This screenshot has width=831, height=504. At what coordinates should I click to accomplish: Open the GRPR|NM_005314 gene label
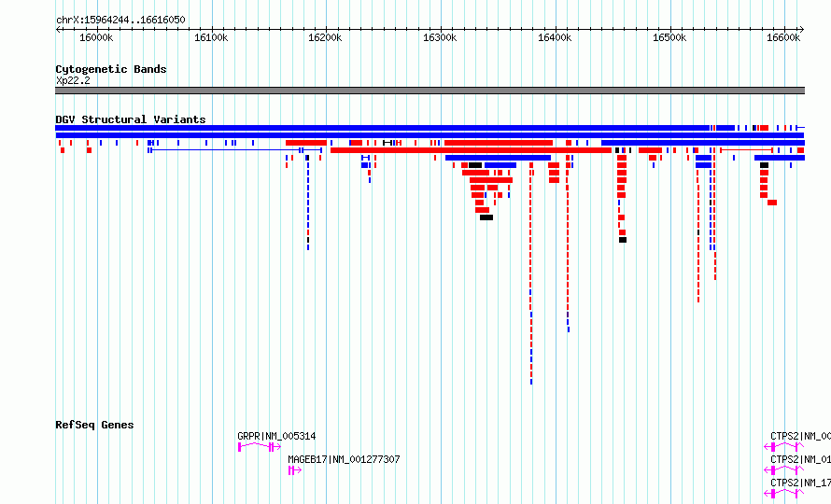(x=276, y=436)
